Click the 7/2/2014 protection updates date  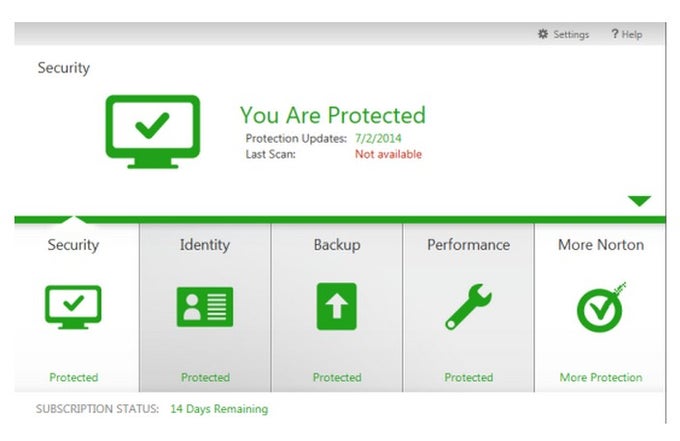pos(378,138)
